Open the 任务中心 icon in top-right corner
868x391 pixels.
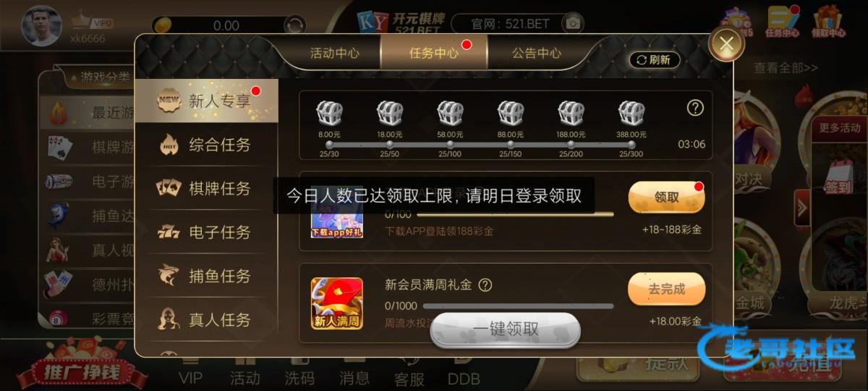tap(783, 22)
